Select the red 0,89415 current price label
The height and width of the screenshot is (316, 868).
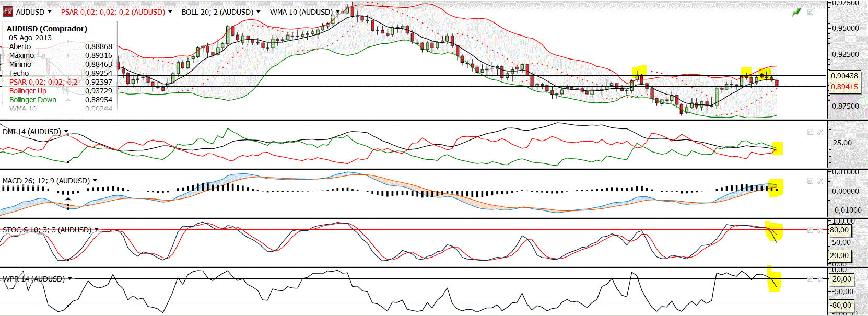pyautogui.click(x=844, y=87)
